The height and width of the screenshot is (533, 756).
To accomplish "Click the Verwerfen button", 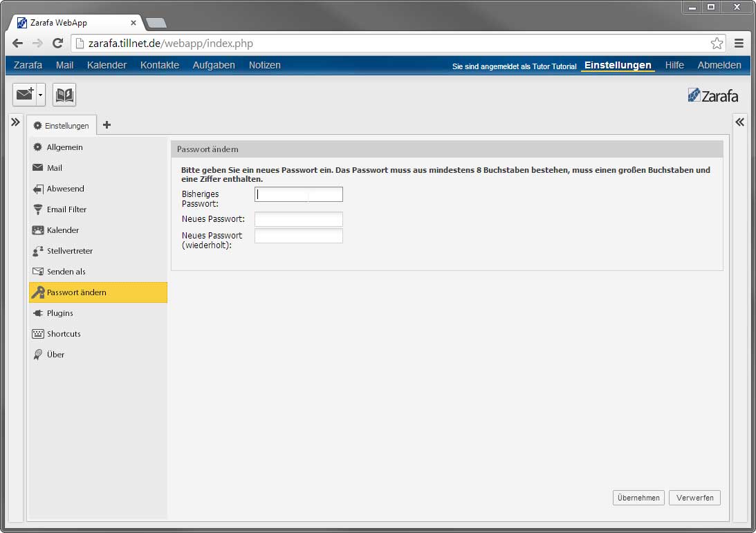I will [694, 498].
